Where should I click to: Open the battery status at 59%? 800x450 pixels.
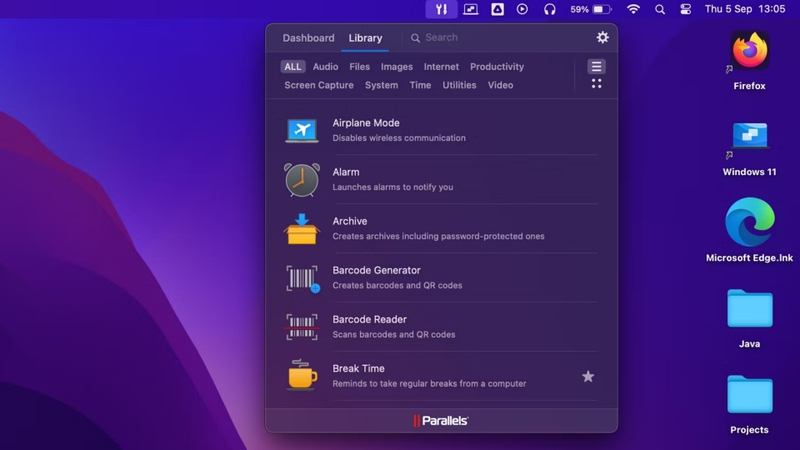(591, 9)
